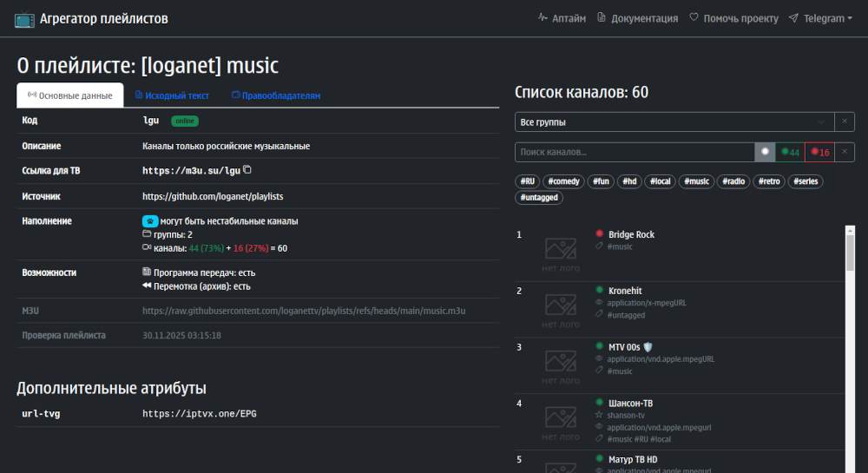Click the star icon beside shanson-tv

pyautogui.click(x=599, y=414)
